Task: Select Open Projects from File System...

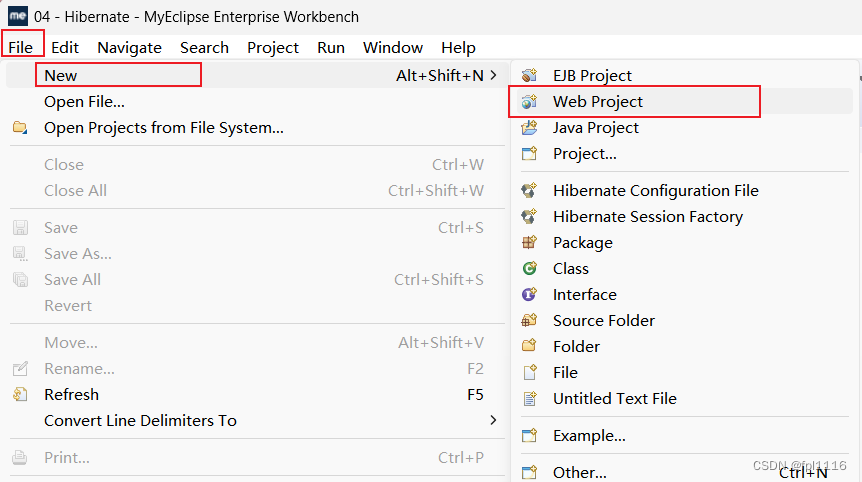Action: pos(255,128)
